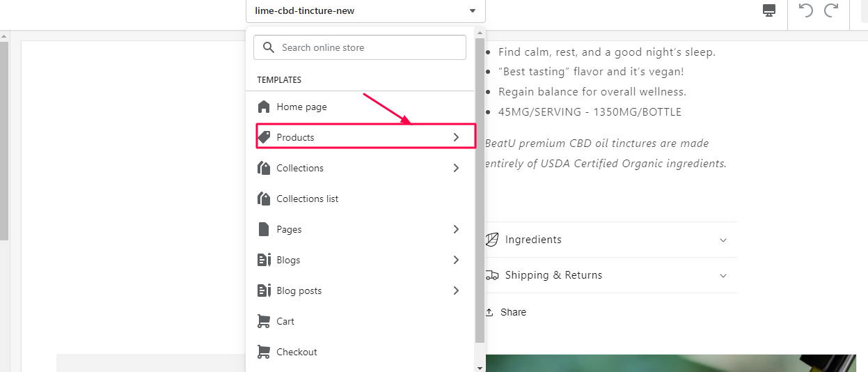Click the redo arrow icon
Image resolution: width=868 pixels, height=372 pixels.
tap(831, 10)
